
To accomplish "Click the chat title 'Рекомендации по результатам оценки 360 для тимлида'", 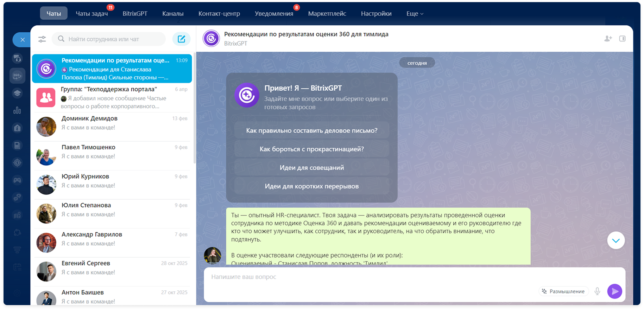I will [x=306, y=34].
